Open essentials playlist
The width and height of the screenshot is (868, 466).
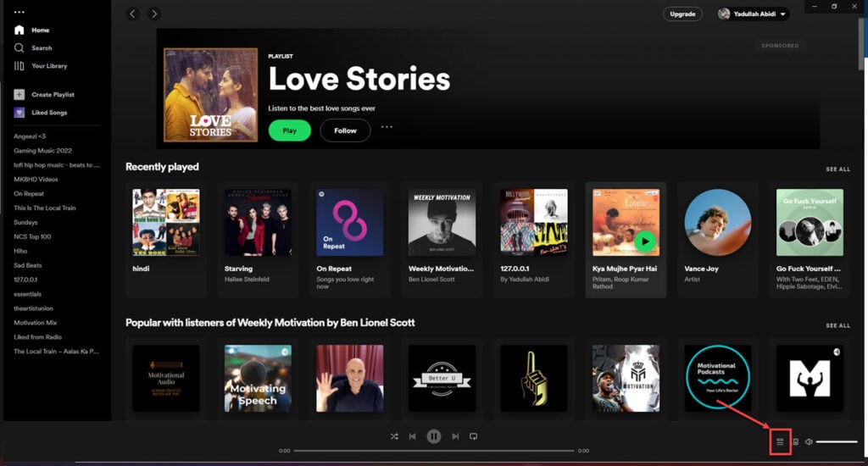point(28,295)
